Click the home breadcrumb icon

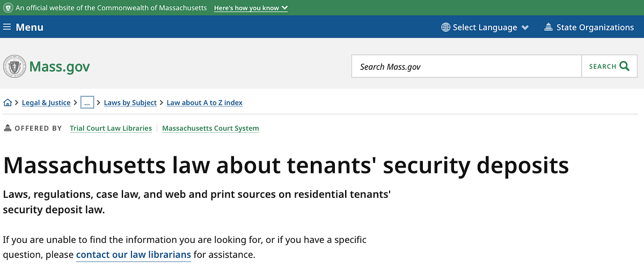(x=8, y=103)
